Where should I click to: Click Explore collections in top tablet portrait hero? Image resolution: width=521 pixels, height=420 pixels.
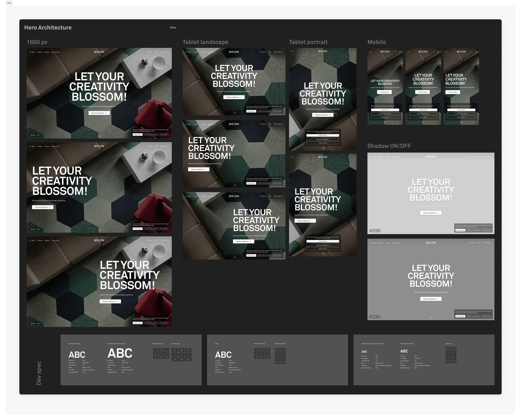(x=323, y=115)
